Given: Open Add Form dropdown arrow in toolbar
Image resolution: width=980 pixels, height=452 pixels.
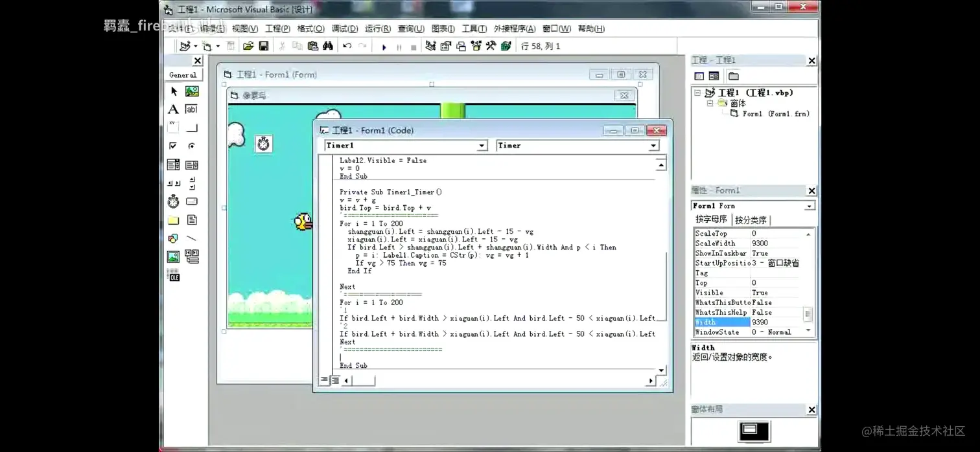Looking at the screenshot, I should pos(218,47).
